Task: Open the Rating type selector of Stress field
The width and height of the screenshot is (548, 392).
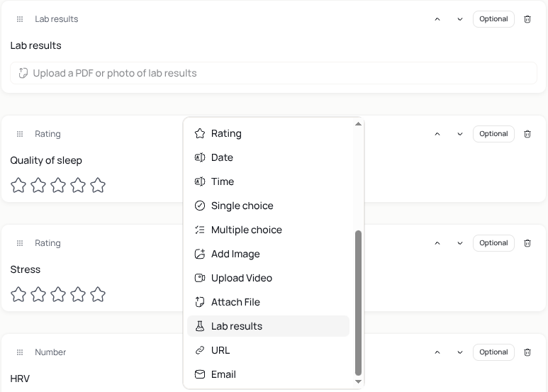Action: [x=47, y=243]
